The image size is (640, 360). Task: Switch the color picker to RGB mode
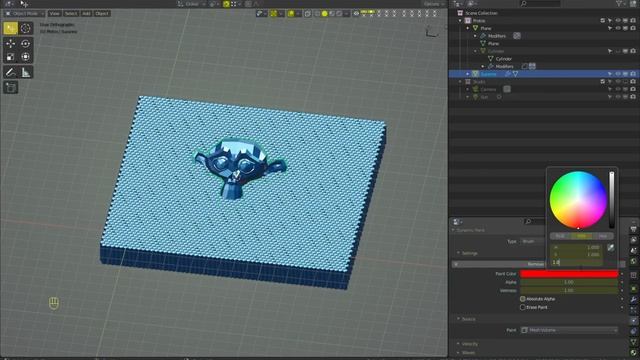tap(560, 236)
